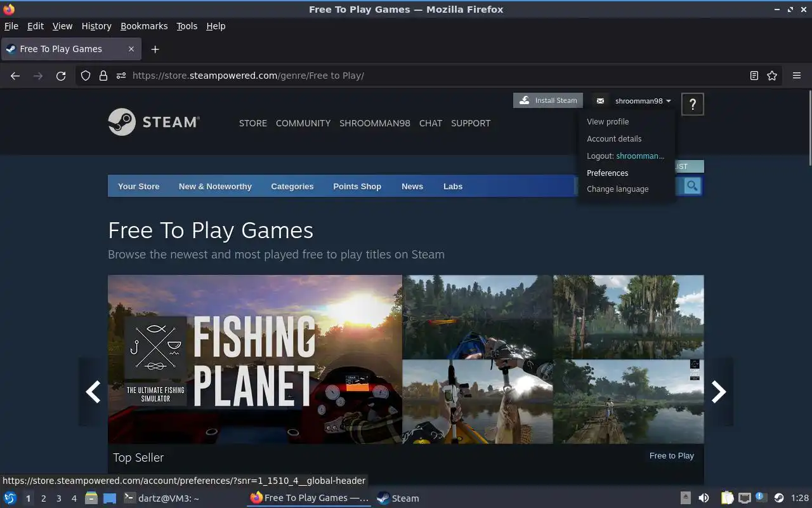Select Change language in account menu
Viewport: 812px width, 508px height.
coord(617,189)
